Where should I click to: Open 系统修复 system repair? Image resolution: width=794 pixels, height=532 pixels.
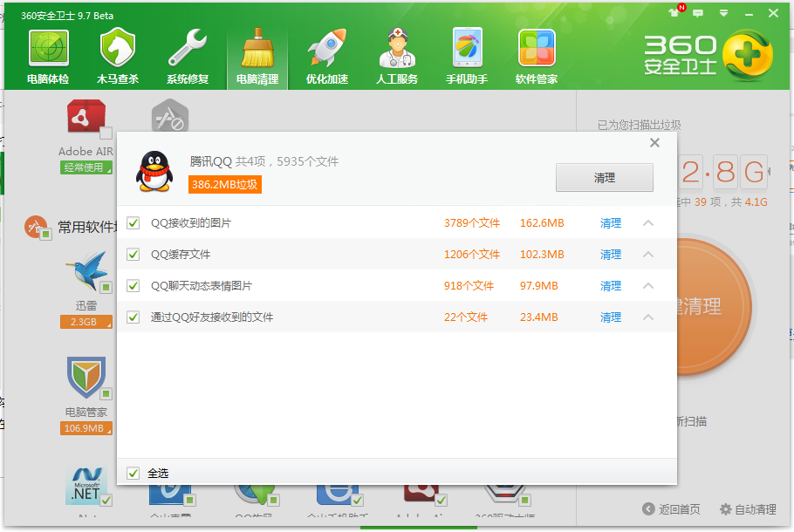pos(188,57)
